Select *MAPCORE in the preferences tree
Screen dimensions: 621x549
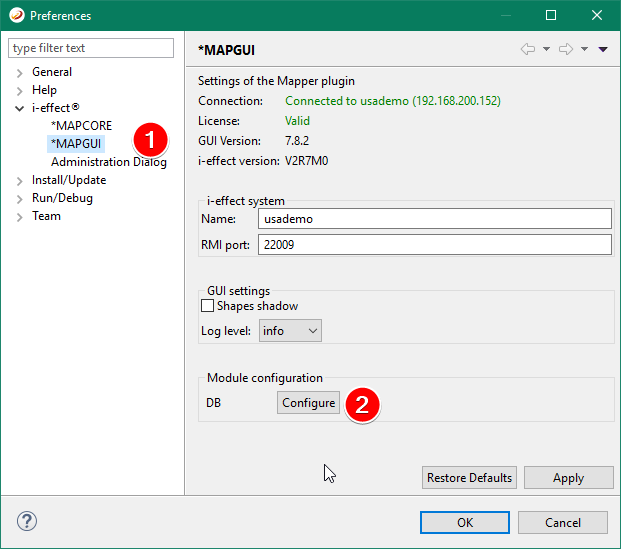[81, 126]
